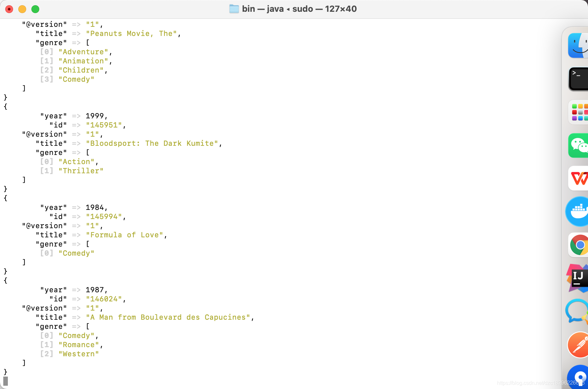Screen dimensions: 588x389
Task: Click the genre value "Children"
Action: click(x=81, y=70)
